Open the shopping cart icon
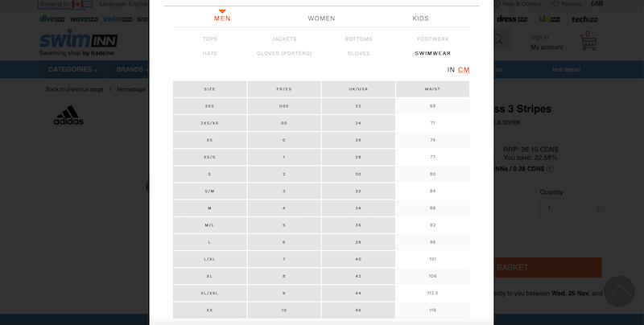Viewport: 644px width, 325px height. click(x=589, y=42)
